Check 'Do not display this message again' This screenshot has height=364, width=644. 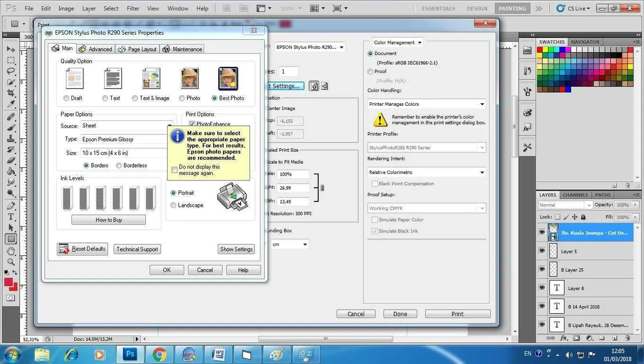(175, 170)
